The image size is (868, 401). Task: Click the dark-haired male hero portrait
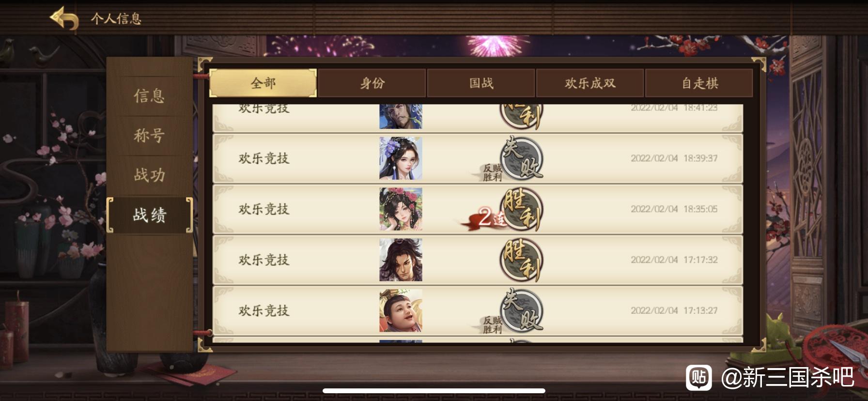click(x=401, y=260)
